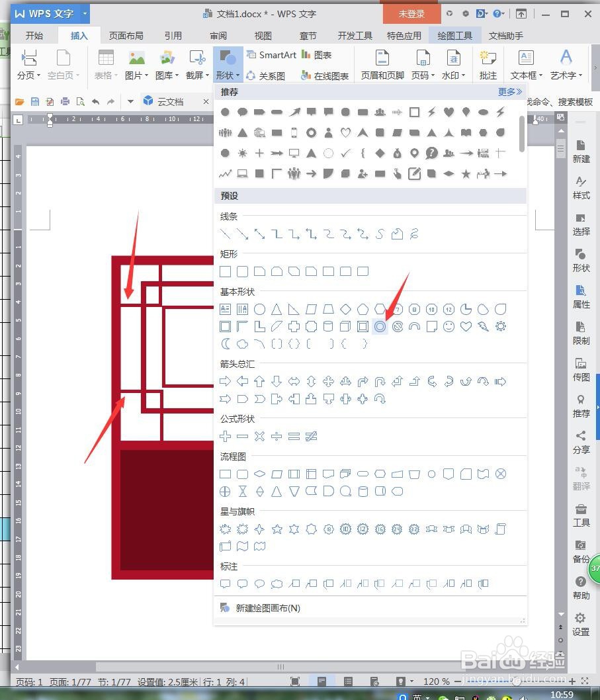
Task: Choose the isosceles triangle basic shape
Action: pyautogui.click(x=277, y=309)
